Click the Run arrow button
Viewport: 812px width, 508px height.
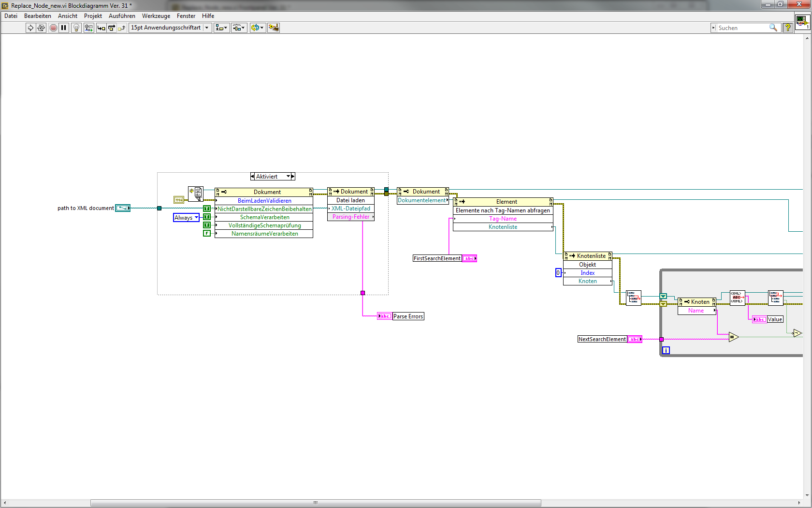pos(30,28)
